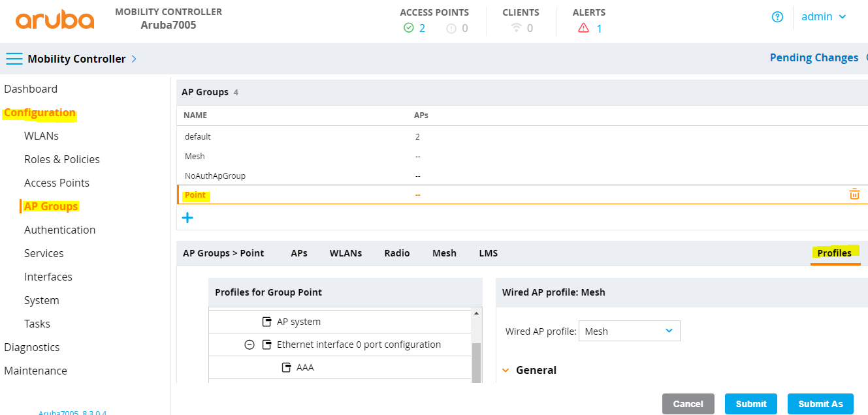Viewport: 868px width, 415px height.
Task: Open the Maintenance menu
Action: tap(35, 371)
